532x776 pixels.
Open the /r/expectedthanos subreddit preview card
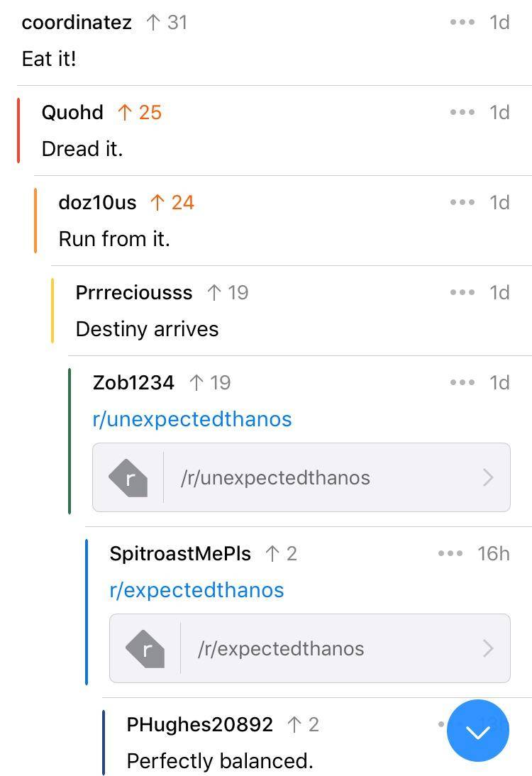(x=309, y=648)
